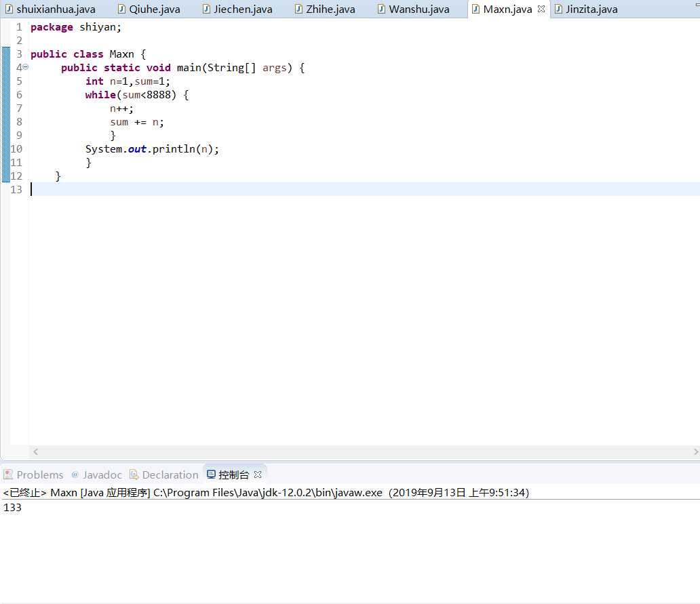The image size is (700, 604).
Task: Close the 控制台 console view
Action: coord(258,475)
